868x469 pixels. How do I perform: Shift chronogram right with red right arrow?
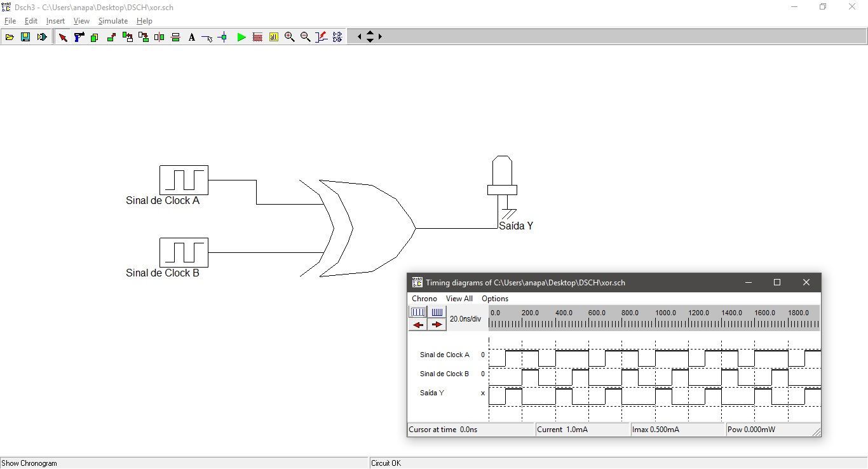437,325
